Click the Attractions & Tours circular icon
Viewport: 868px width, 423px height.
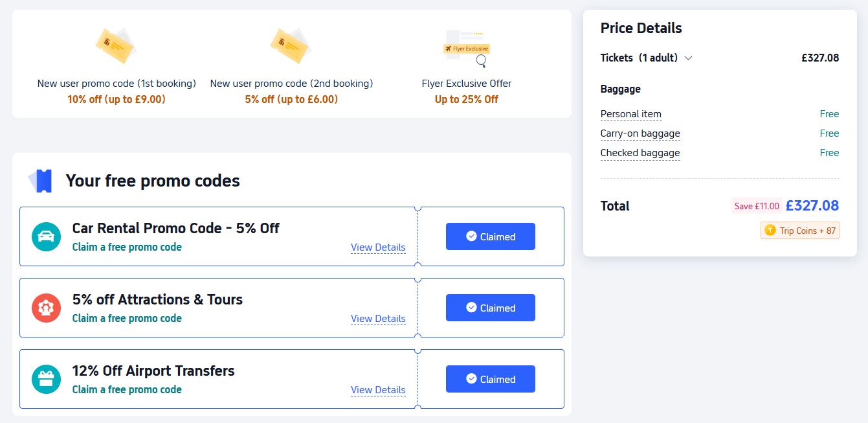point(46,308)
